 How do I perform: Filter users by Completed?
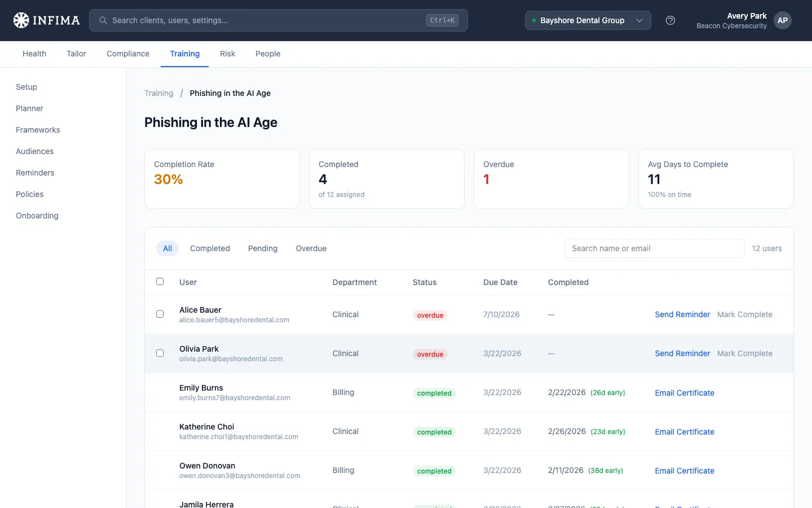point(210,248)
